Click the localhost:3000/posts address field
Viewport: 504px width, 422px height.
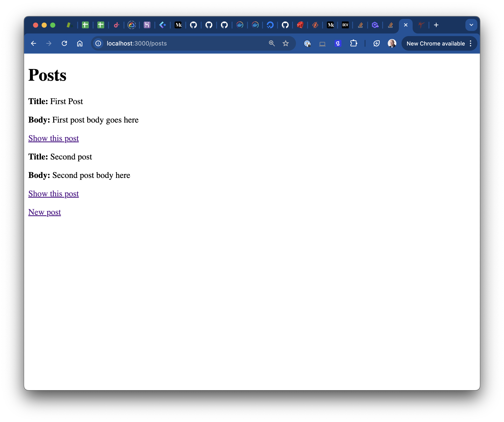(x=168, y=44)
